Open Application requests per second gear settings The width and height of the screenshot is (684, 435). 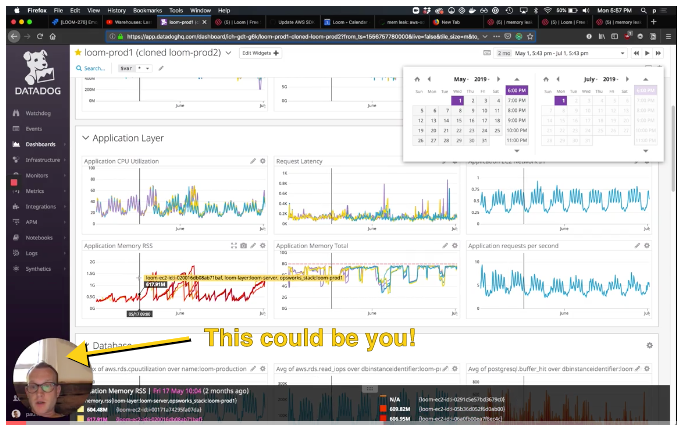(x=647, y=246)
